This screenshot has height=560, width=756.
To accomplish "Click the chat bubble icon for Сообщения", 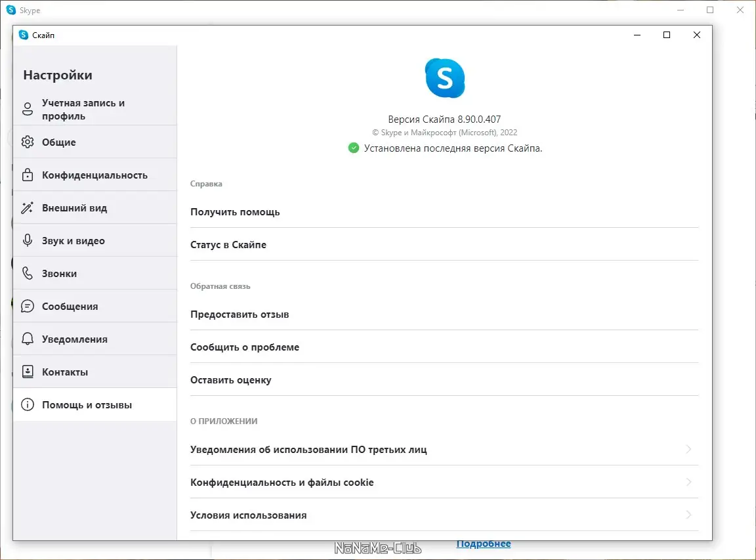I will 28,306.
